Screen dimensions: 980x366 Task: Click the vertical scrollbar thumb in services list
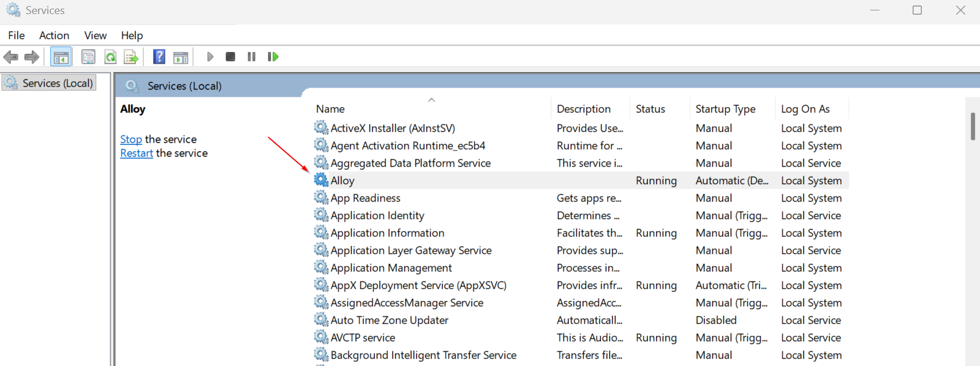click(973, 126)
